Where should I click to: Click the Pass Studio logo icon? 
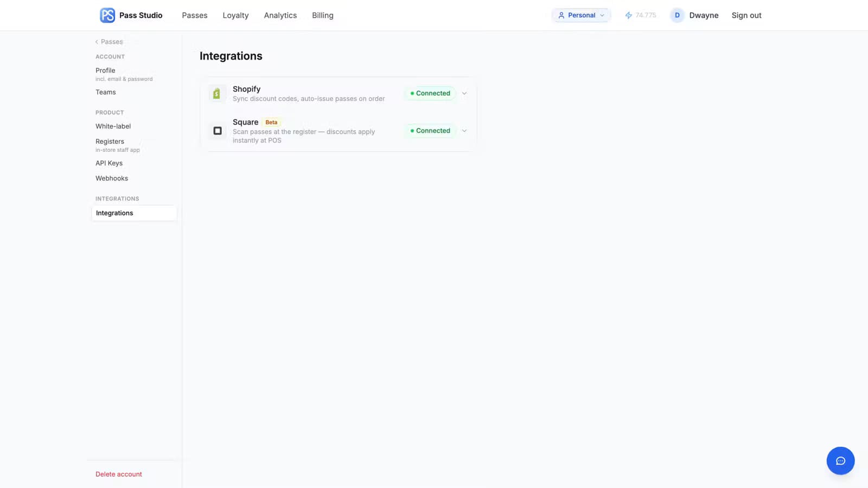pyautogui.click(x=107, y=15)
